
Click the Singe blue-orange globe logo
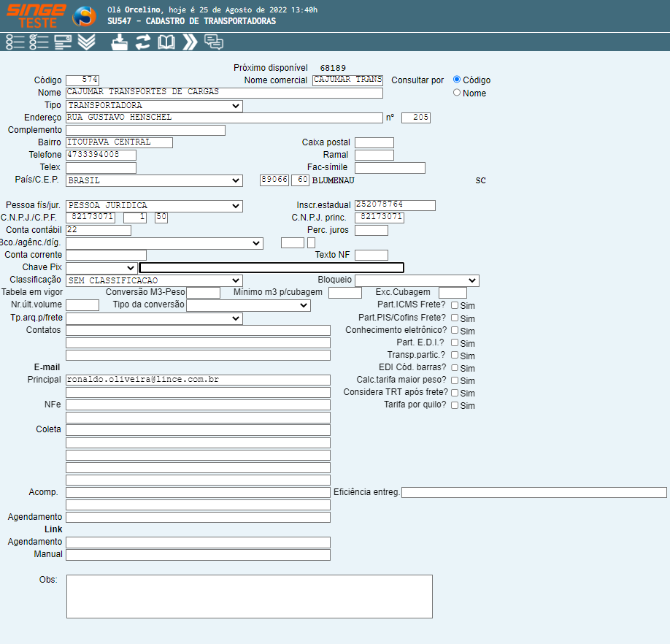tap(84, 16)
